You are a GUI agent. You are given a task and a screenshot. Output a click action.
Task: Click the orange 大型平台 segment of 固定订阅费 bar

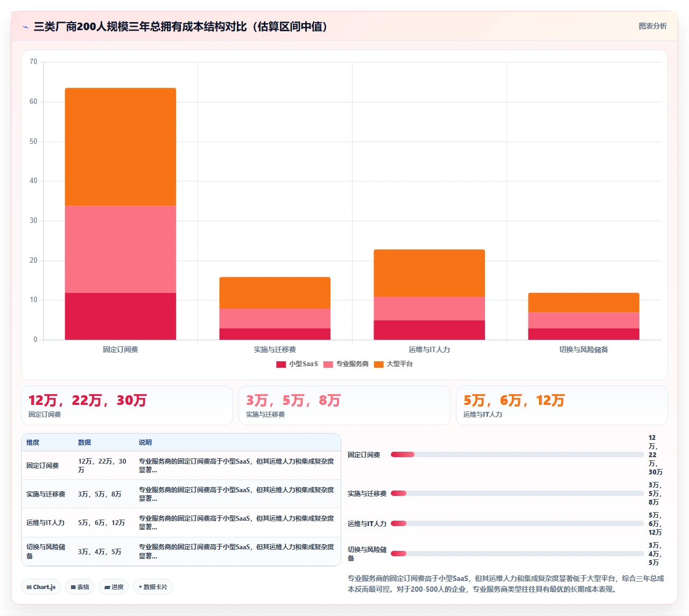click(121, 146)
